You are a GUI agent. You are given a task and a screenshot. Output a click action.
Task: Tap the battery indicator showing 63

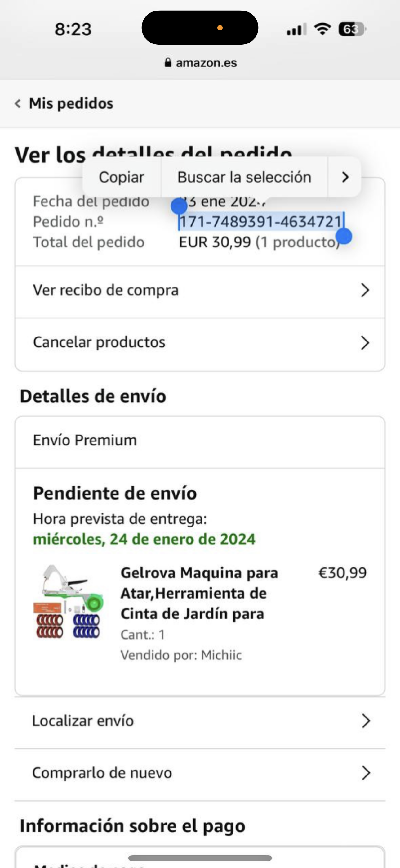point(352,29)
